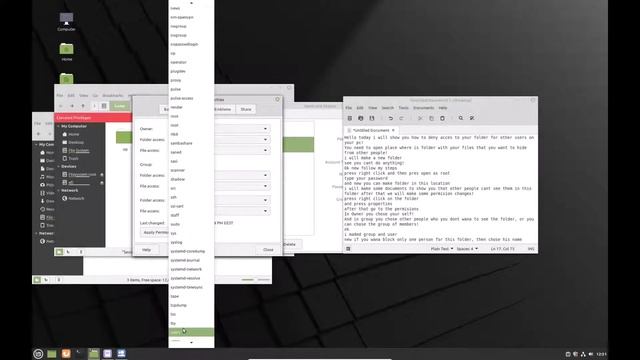The image size is (640, 360).
Task: Open owner File access dropdown
Action: [242, 151]
